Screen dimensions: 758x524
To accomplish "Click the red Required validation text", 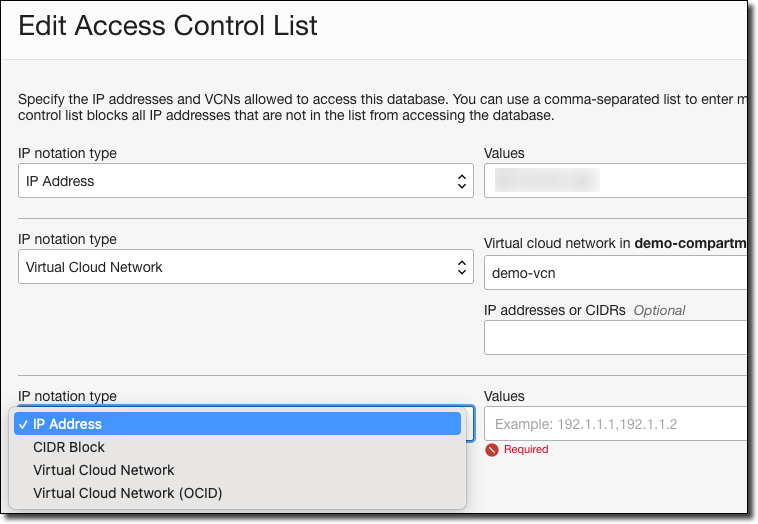I will (x=526, y=450).
